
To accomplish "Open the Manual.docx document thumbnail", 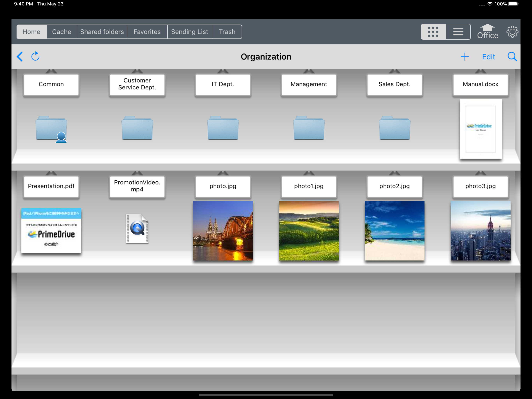I will (481, 129).
